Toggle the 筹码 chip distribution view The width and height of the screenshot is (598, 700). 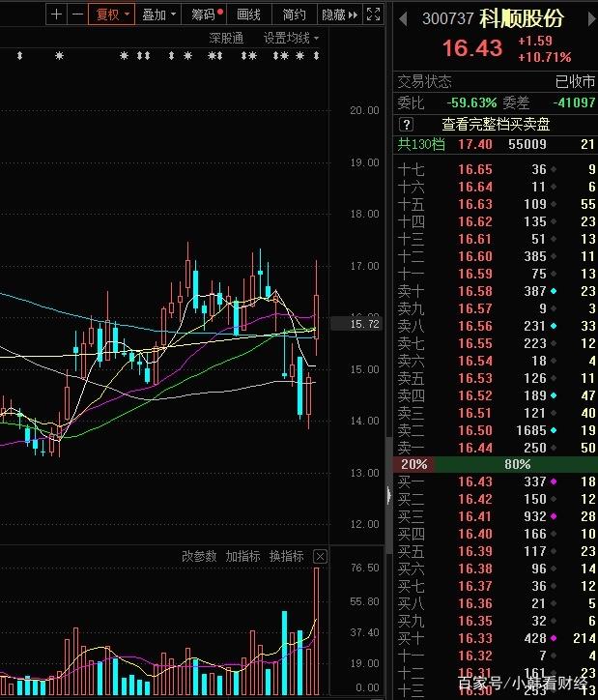tap(206, 15)
